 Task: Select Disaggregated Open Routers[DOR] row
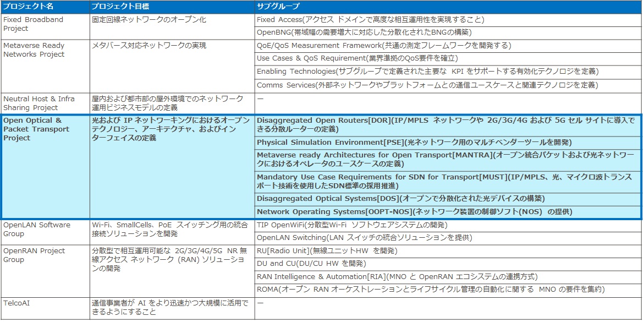(x=449, y=125)
